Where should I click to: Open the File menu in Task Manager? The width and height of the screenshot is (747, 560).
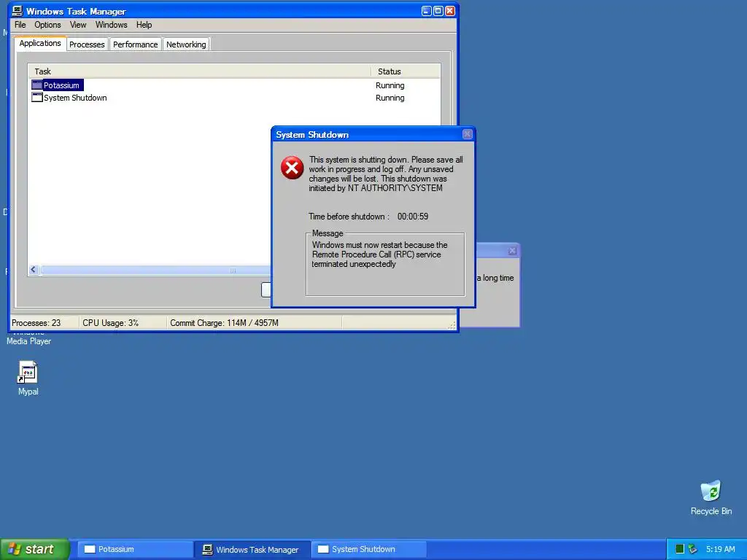20,25
